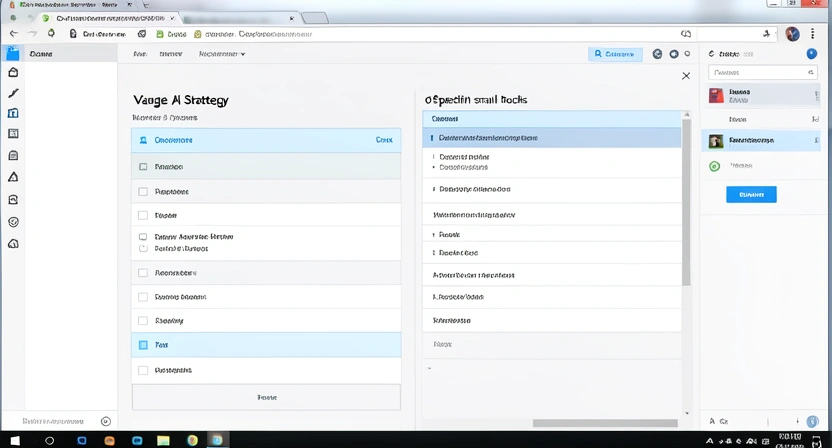
Task: Reload the page with the browser refresh icon
Action: [x=53, y=33]
